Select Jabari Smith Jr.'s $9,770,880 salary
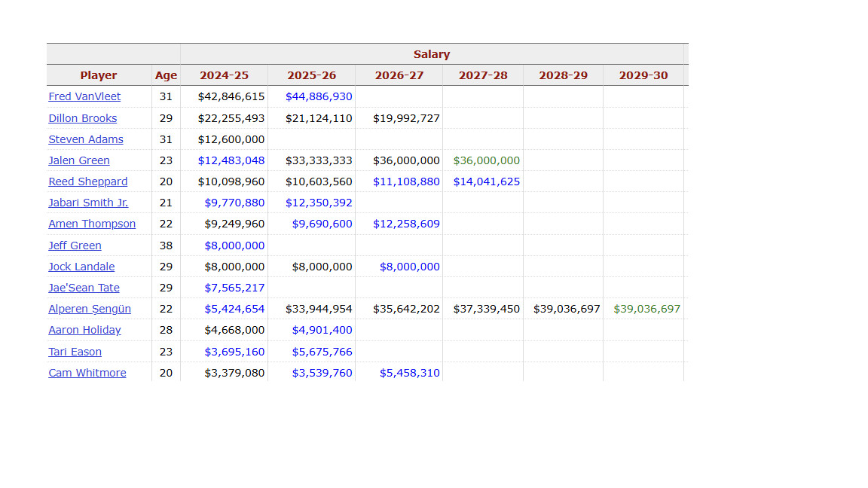Image resolution: width=868 pixels, height=488 pixels. pyautogui.click(x=234, y=203)
